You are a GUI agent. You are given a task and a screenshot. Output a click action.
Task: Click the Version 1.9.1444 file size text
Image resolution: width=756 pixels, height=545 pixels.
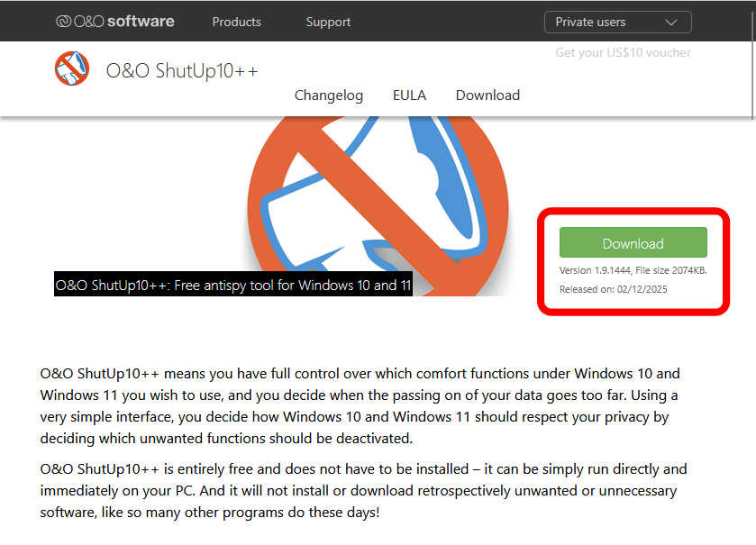tap(633, 270)
